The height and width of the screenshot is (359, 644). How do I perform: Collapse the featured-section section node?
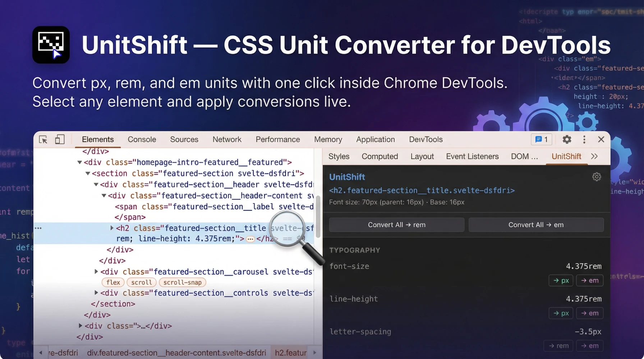[87, 173]
